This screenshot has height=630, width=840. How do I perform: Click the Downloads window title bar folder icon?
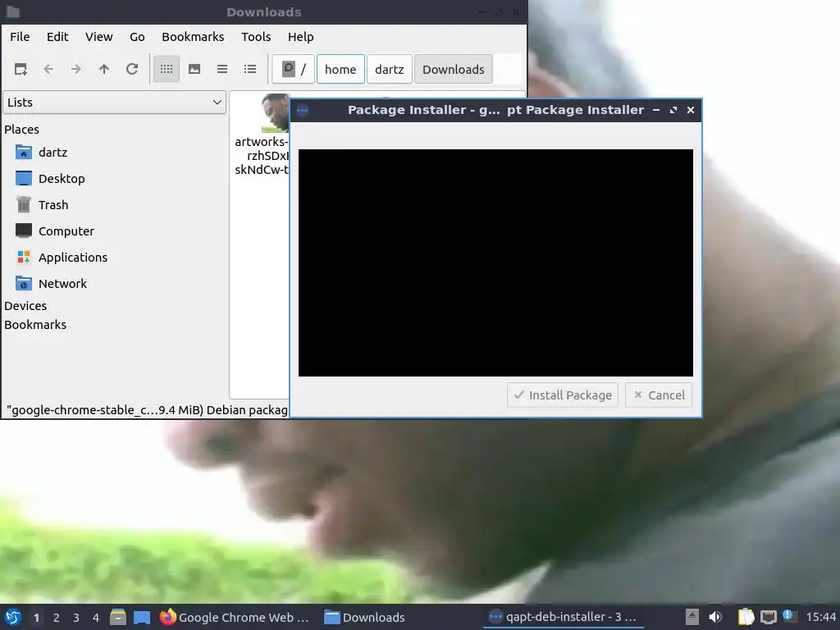coord(13,11)
